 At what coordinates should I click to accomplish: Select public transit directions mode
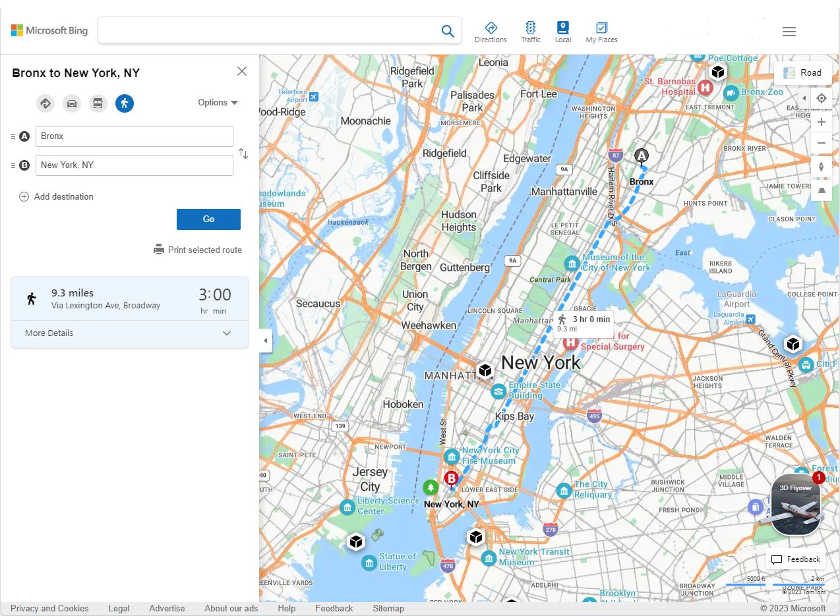tap(98, 103)
